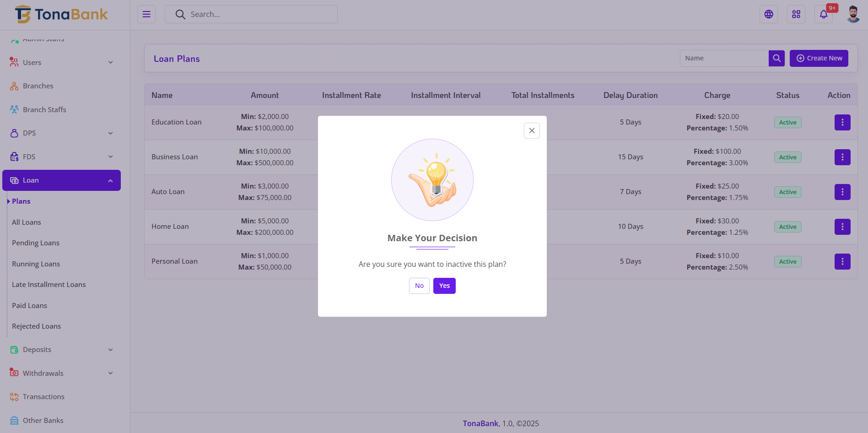Open action menu for Education Loan
868x433 pixels.
[842, 122]
